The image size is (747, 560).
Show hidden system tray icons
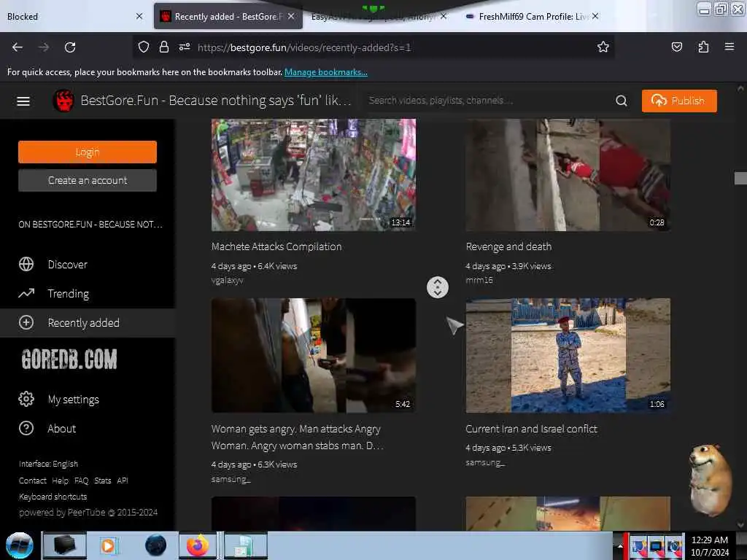[620, 545]
